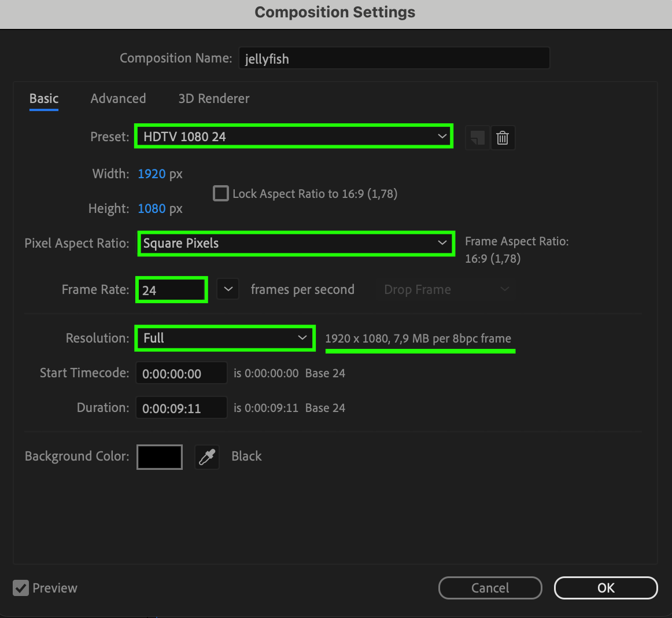Open the Preset dropdown showing HDTV 1080 24
672x618 pixels.
point(294,137)
